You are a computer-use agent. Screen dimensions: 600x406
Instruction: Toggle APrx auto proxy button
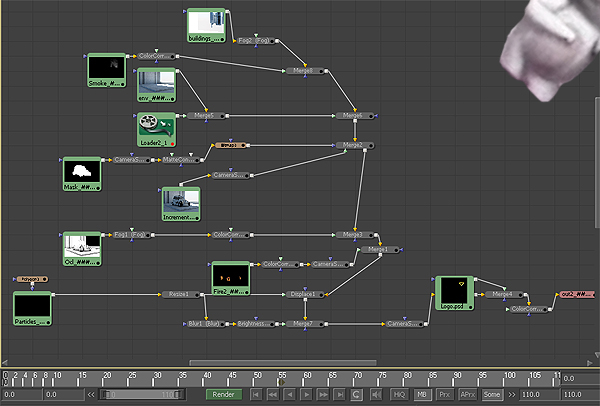pyautogui.click(x=468, y=394)
